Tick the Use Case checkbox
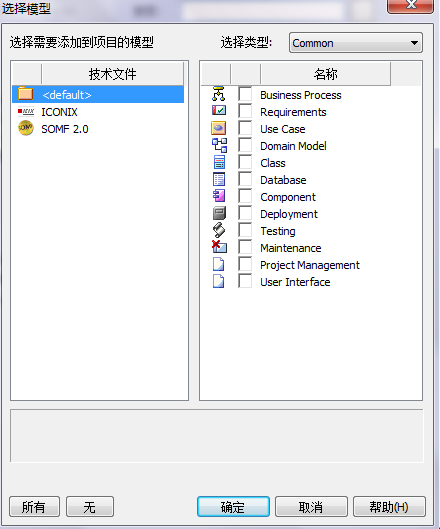Image resolution: width=440 pixels, height=529 pixels. (245, 128)
